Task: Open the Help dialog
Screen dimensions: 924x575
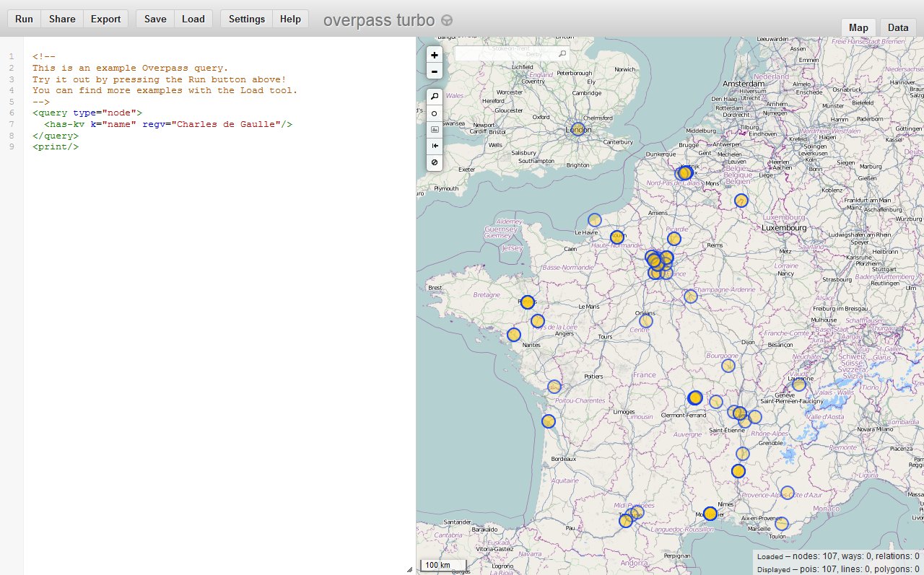Action: 290,19
